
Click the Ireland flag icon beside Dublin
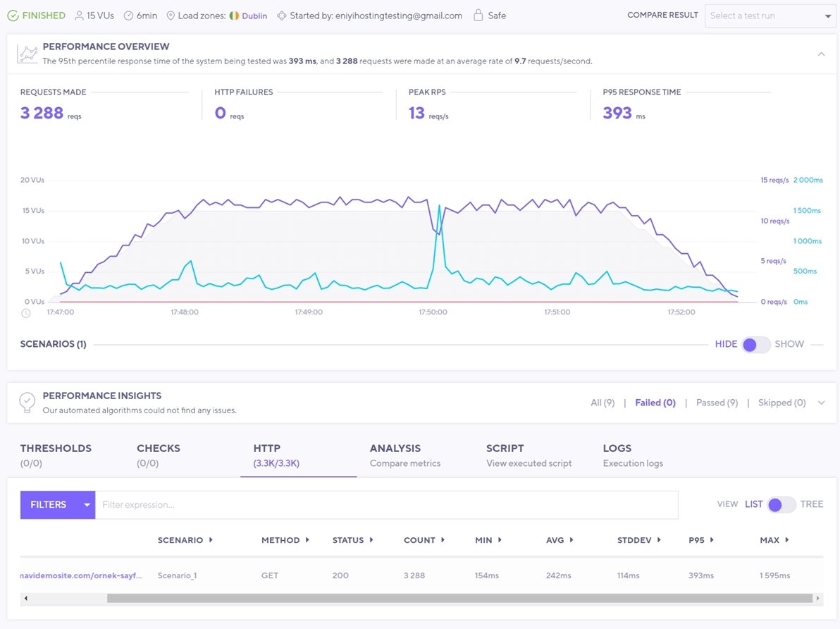click(234, 16)
